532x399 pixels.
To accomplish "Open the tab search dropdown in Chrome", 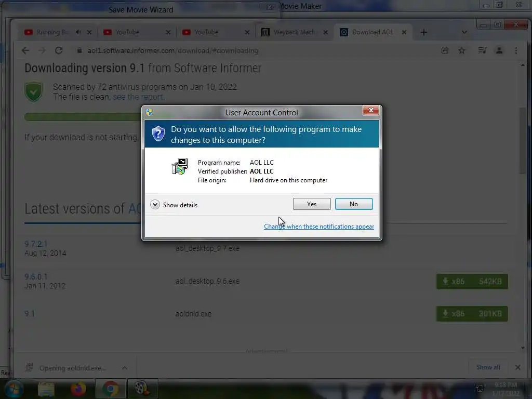I will pyautogui.click(x=464, y=32).
